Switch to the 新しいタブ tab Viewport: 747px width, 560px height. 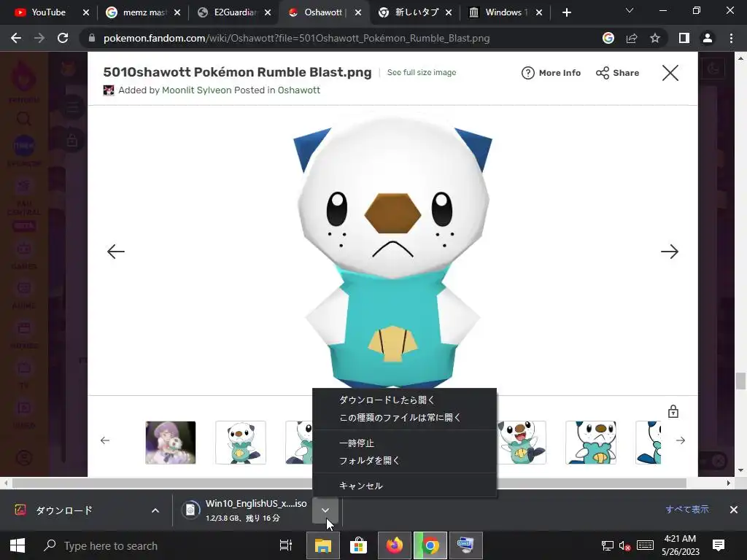[414, 12]
